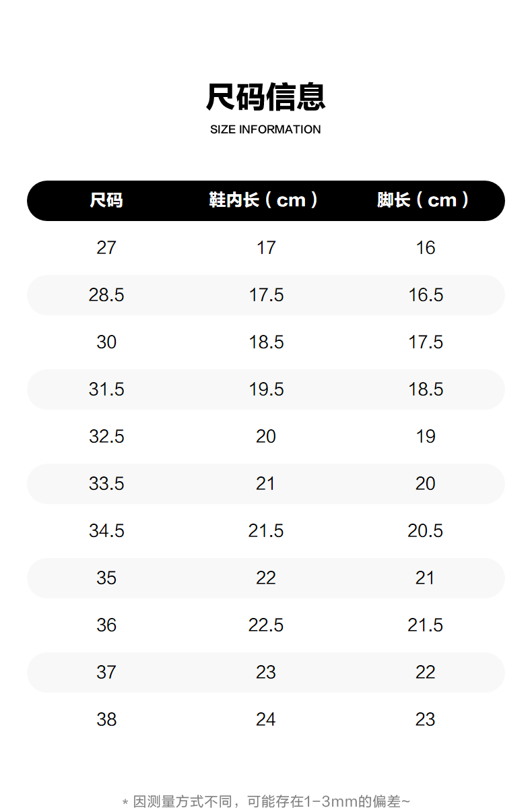Click the size 31.5 cell
The width and height of the screenshot is (532, 808).
click(x=106, y=390)
